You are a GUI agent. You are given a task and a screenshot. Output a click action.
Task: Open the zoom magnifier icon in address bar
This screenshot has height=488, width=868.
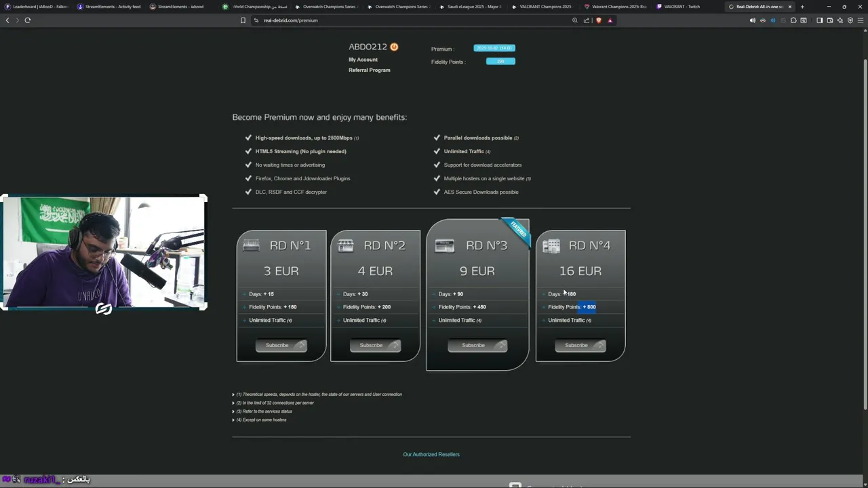(x=575, y=20)
